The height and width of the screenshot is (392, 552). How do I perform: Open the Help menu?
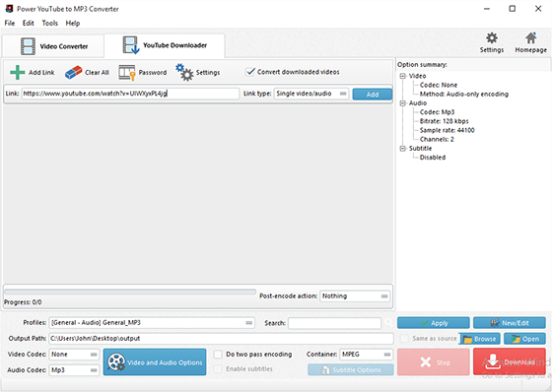click(x=73, y=24)
